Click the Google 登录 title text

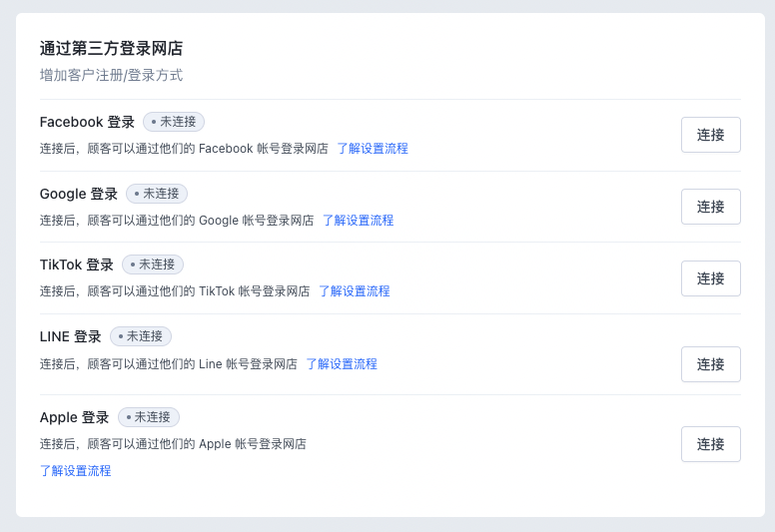pyautogui.click(x=79, y=194)
